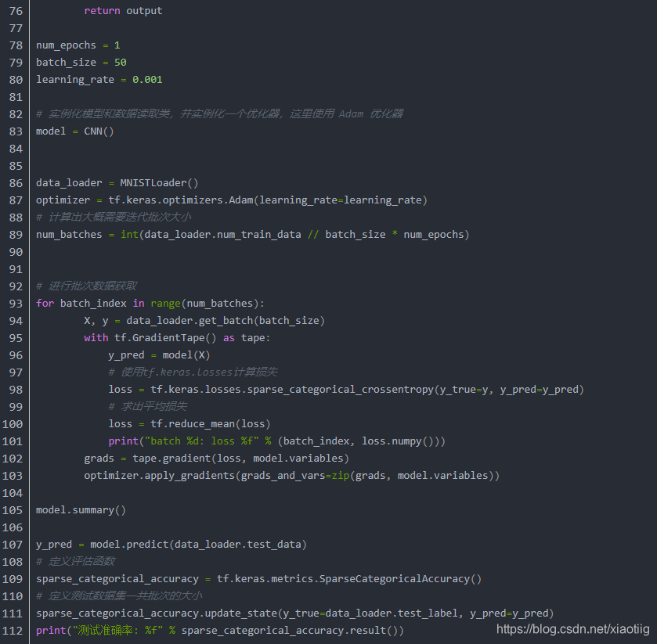Click 'data_loader = MNISTLoader()' line

[x=117, y=183]
